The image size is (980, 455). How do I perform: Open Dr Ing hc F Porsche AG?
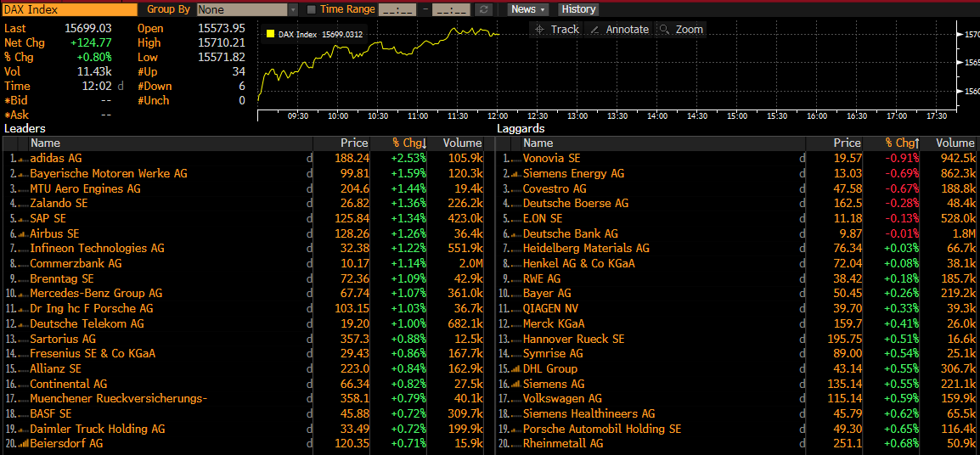point(91,309)
